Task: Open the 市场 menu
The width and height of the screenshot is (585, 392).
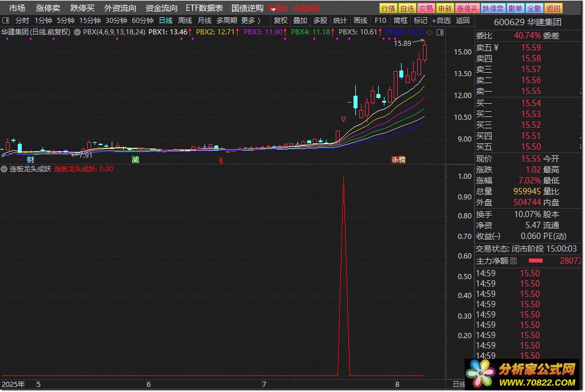Action: pos(17,8)
